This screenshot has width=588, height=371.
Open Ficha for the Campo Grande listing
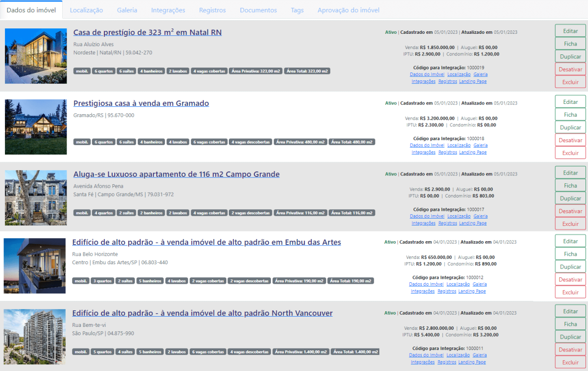tap(570, 186)
